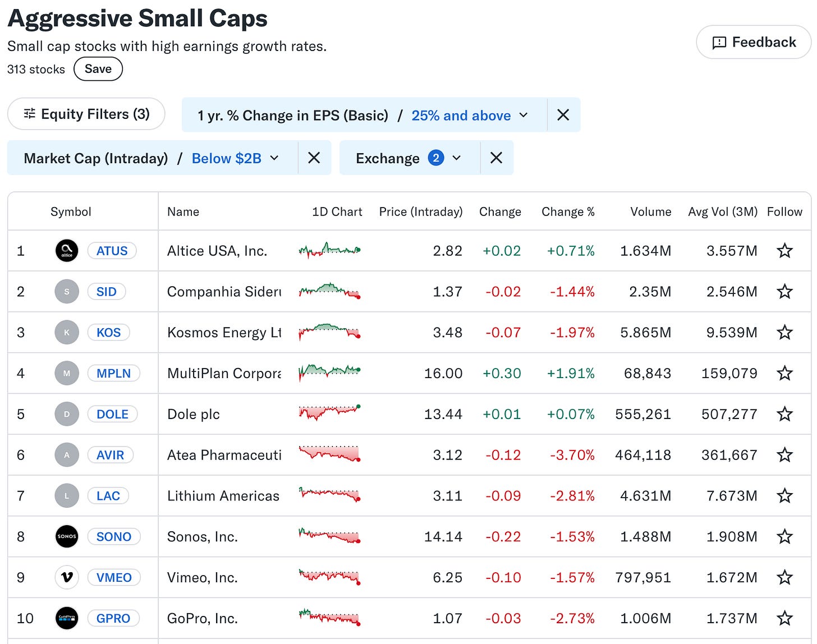Screen dimensions: 817x644
Task: Follow Sonos with the star icon
Action: pos(784,537)
